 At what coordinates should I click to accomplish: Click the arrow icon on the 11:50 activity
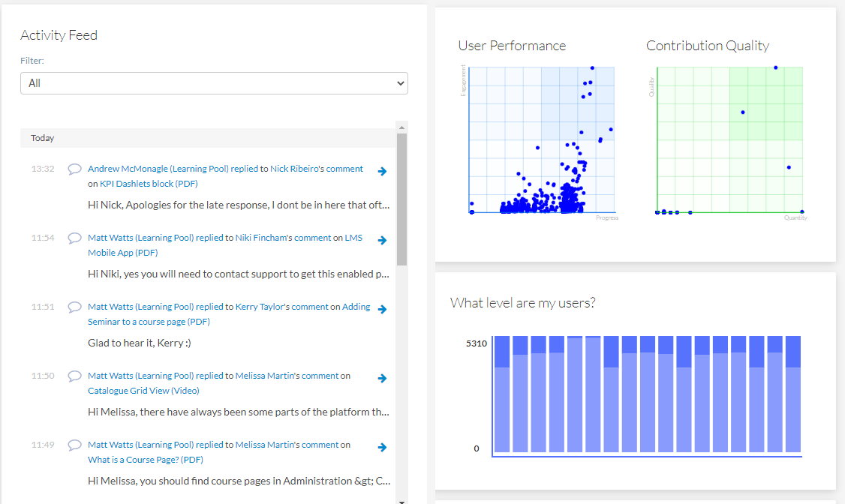pyautogui.click(x=382, y=378)
